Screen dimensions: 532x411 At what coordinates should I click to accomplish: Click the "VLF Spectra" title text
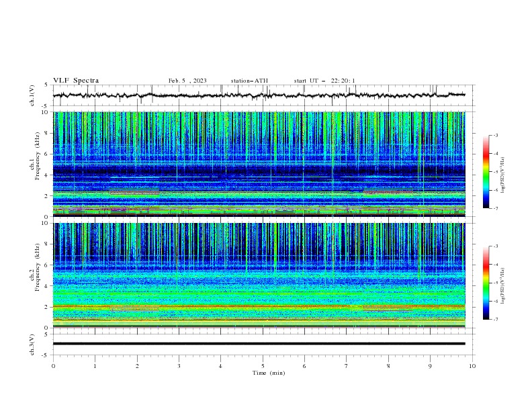click(76, 81)
